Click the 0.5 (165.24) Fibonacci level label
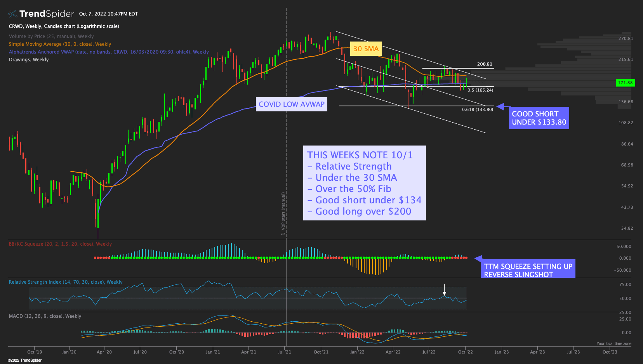 480,90
